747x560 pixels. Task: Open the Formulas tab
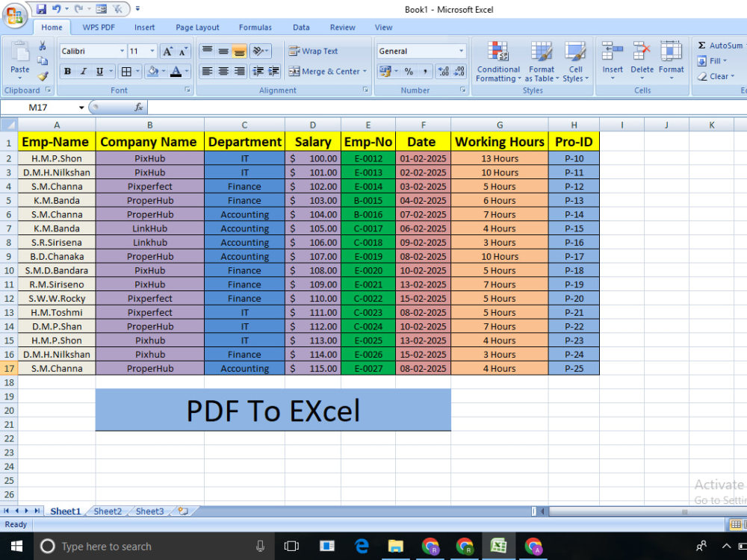[x=255, y=27]
